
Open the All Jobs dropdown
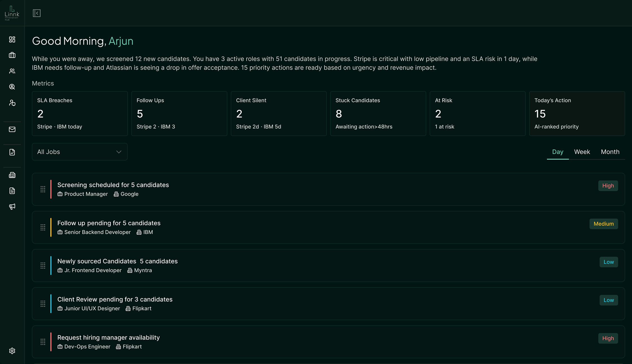(x=80, y=152)
